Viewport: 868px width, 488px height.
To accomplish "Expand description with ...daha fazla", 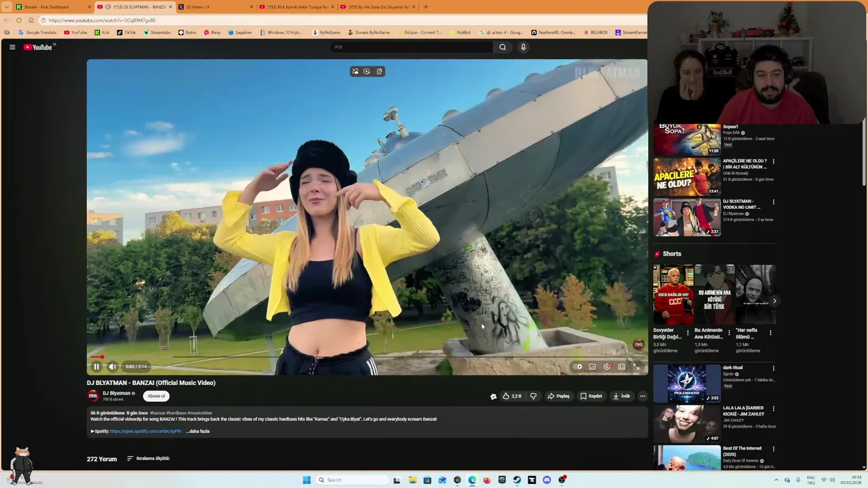I will [199, 431].
